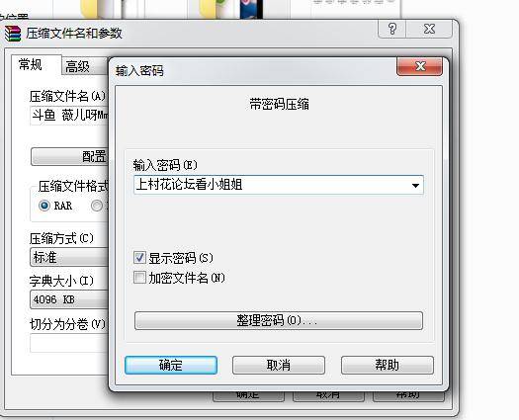Open the 字典大小 4096 KB dropdown

click(69, 299)
